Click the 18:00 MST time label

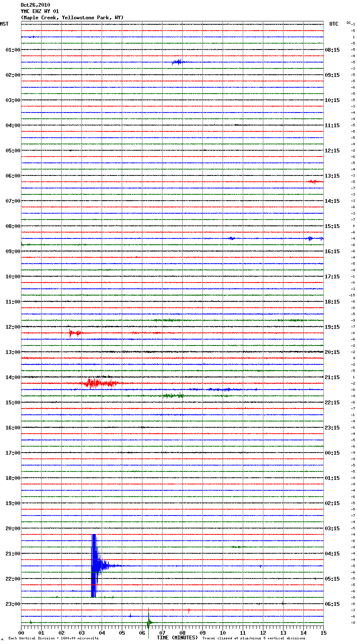tap(13, 478)
